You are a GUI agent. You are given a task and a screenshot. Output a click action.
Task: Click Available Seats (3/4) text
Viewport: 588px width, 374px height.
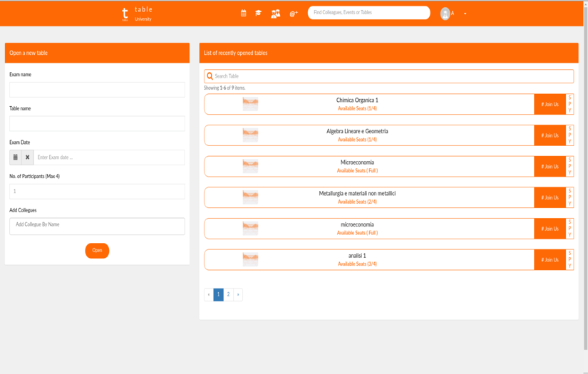(x=357, y=264)
